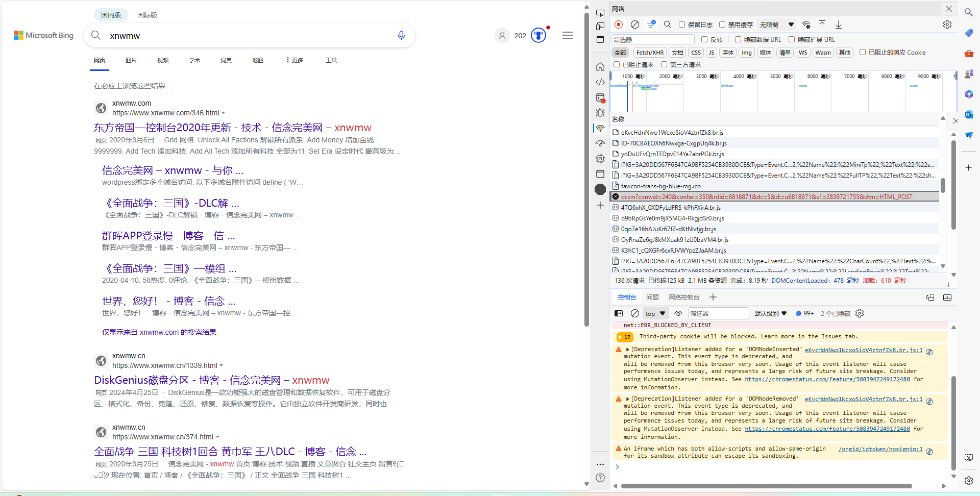
Task: Open the 问题 tab in drawer
Action: (652, 297)
